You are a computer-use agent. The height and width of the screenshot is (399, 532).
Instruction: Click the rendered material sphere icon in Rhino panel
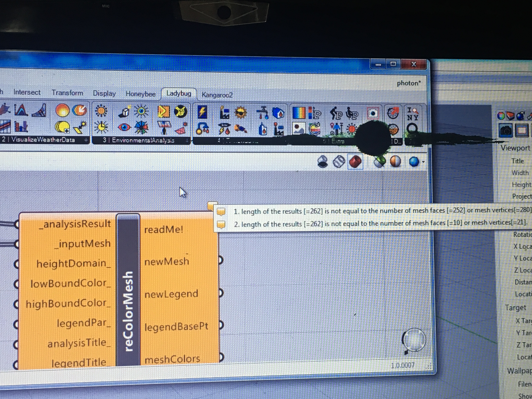520,116
